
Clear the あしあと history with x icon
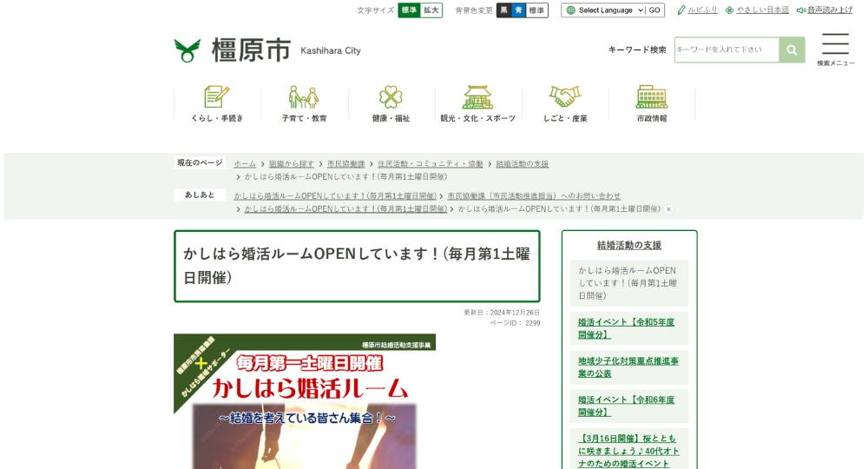[x=668, y=209]
